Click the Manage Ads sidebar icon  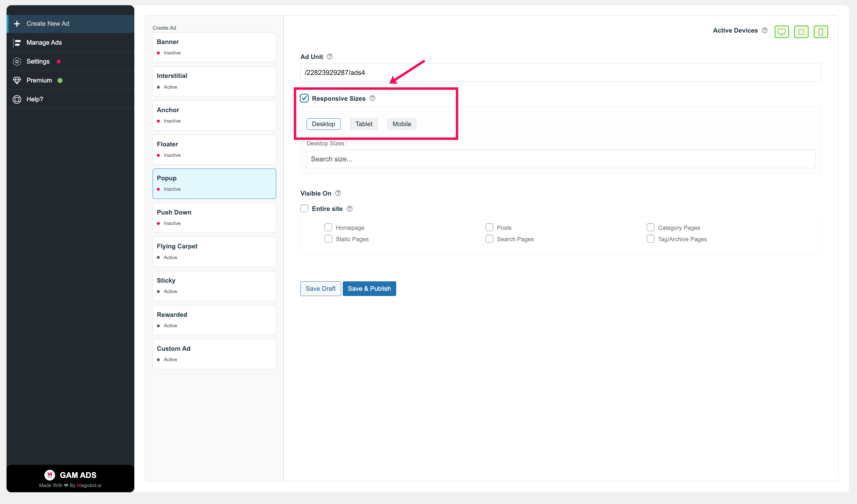[x=17, y=42]
